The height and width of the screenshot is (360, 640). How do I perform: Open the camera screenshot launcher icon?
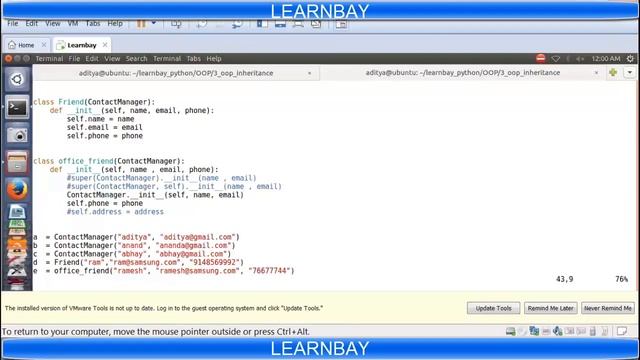point(17,135)
